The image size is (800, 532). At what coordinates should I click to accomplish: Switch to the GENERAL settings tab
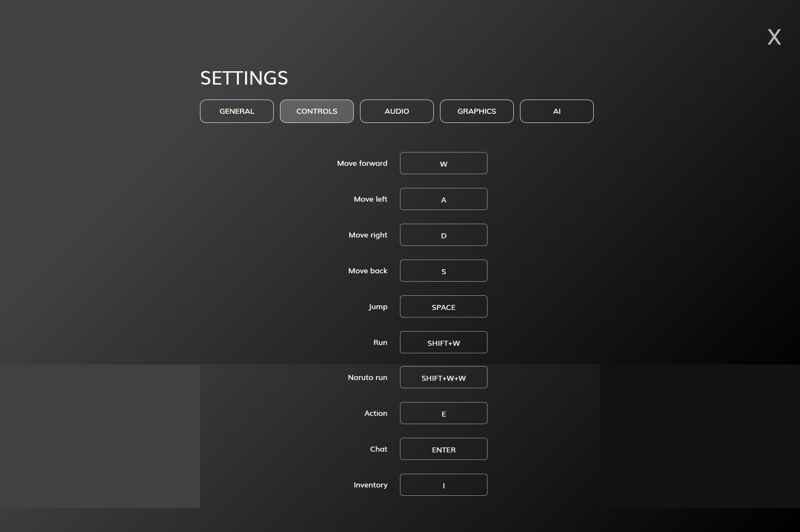pos(236,111)
